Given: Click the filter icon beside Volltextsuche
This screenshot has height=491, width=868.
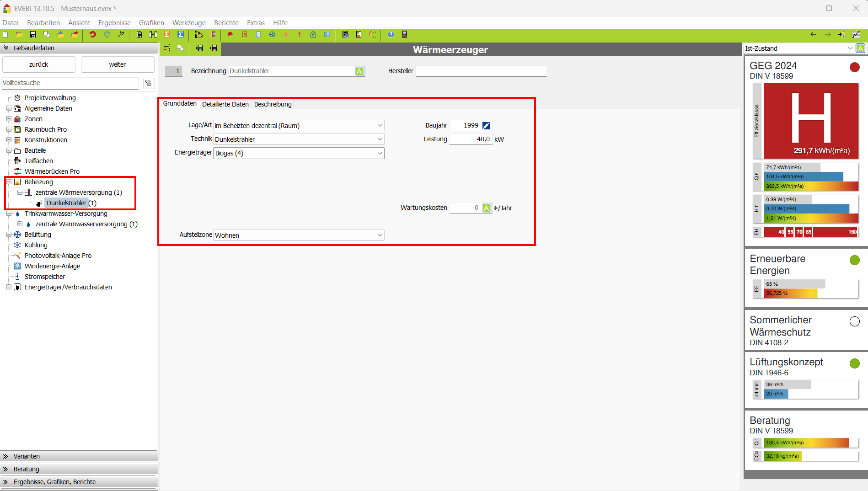Looking at the screenshot, I should 148,83.
